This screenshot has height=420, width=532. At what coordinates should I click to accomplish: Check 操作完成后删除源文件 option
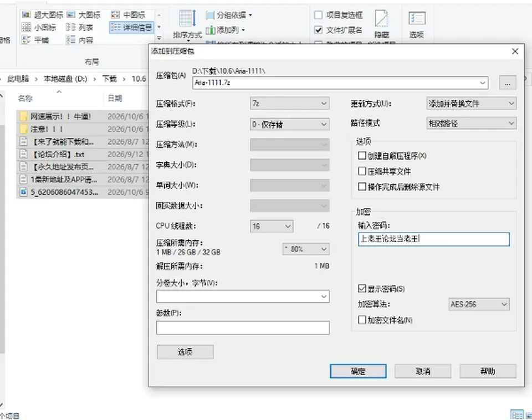click(x=362, y=187)
